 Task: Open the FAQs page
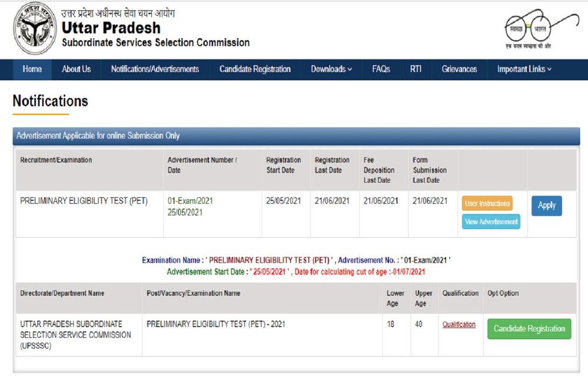tap(381, 69)
